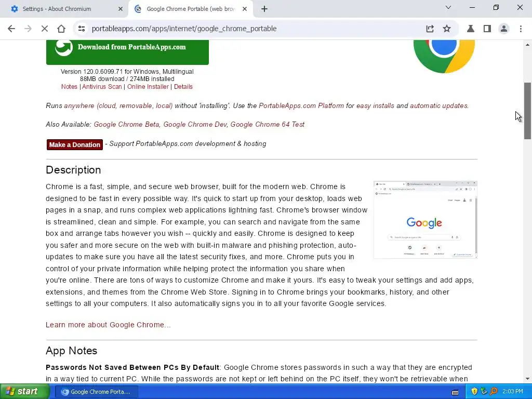Screen dimensions: 532x399
Task: Open a new tab
Action: (264, 9)
